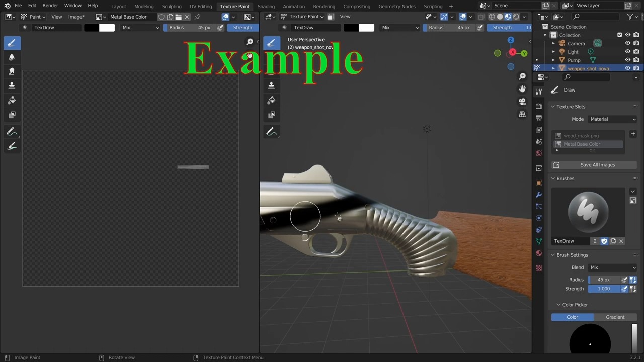Click the Radius slider in Brush Settings
The image size is (644, 362).
click(x=604, y=280)
